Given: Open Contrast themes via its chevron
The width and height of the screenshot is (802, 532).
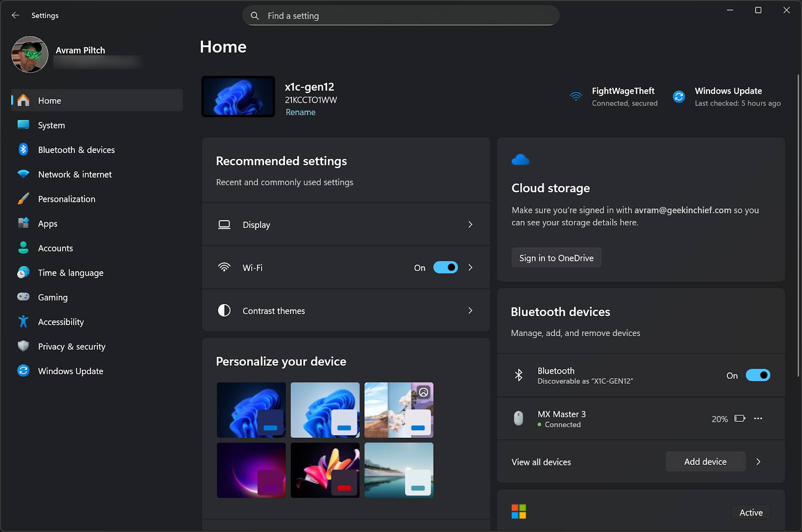Looking at the screenshot, I should [x=470, y=311].
